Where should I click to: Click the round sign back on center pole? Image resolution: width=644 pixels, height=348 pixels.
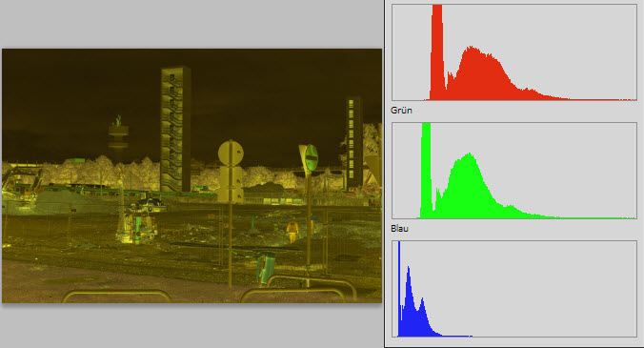click(x=231, y=153)
